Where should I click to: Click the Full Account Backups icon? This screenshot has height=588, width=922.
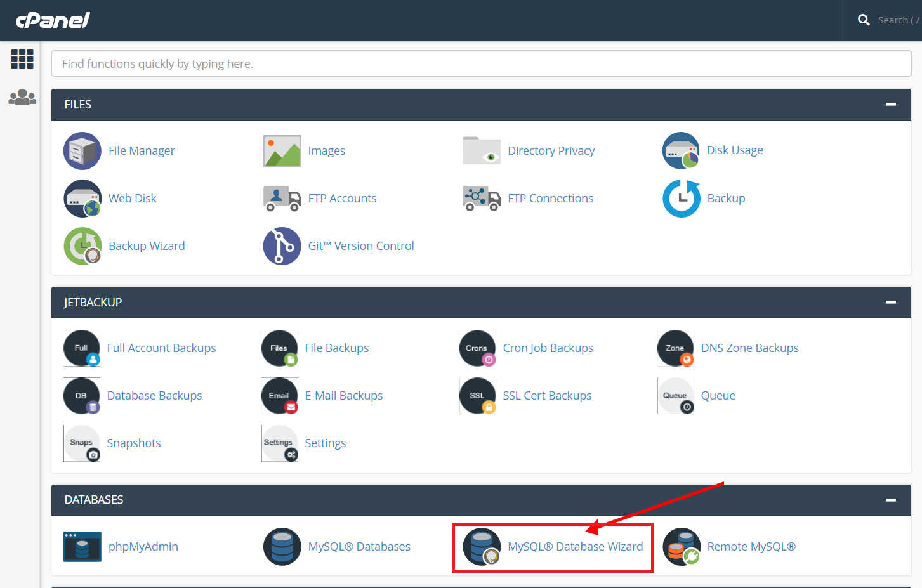click(82, 348)
